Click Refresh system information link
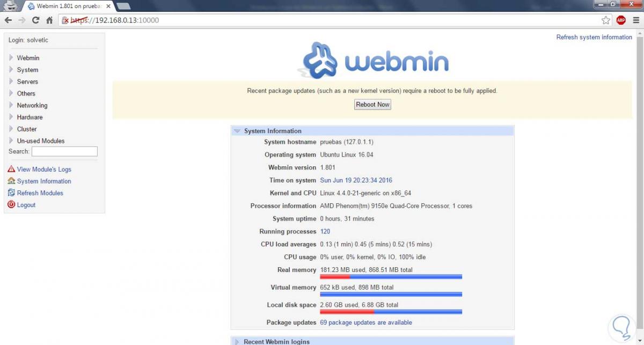Screen dimensions: 644x345 point(594,37)
